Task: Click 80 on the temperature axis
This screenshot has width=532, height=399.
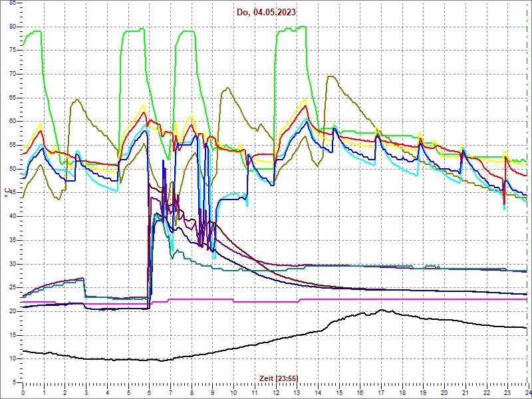Action: 13,27
